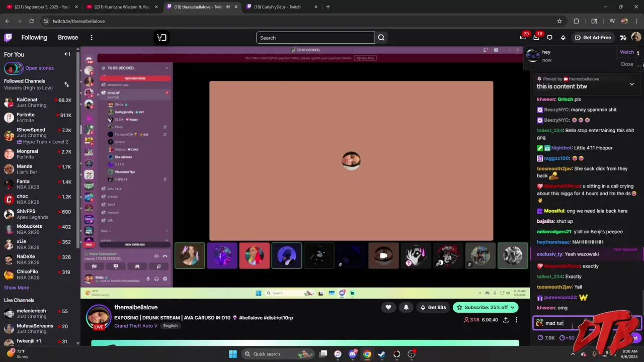Click the Windows taskbar Quick search box
Image resolution: width=644 pixels, height=362 pixels.
tap(278, 354)
